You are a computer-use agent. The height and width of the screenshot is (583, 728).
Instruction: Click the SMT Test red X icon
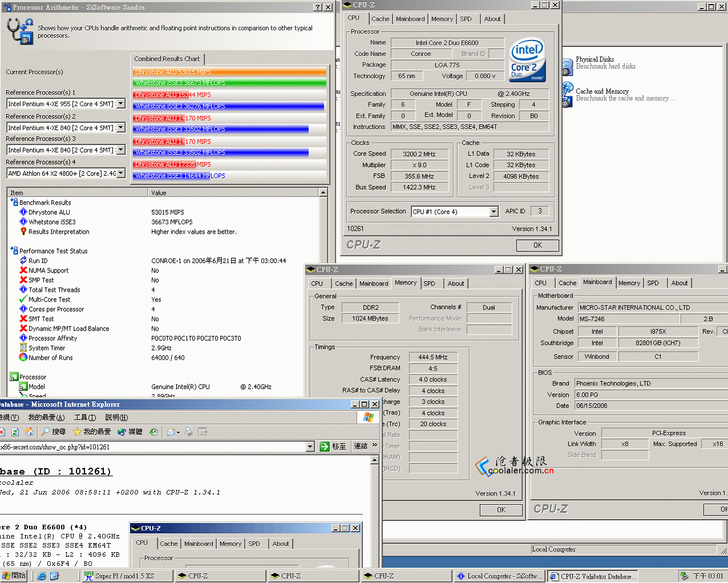click(23, 319)
